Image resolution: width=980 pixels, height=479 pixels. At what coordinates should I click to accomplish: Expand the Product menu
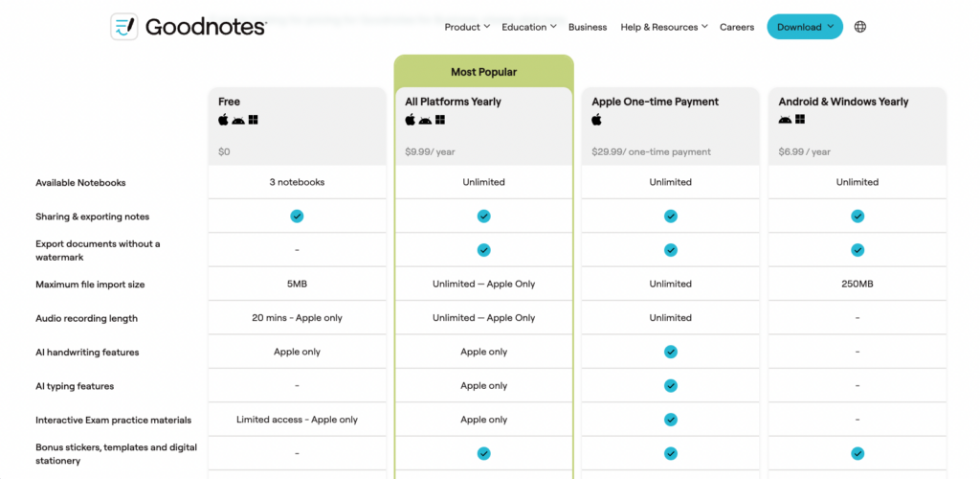pos(467,27)
